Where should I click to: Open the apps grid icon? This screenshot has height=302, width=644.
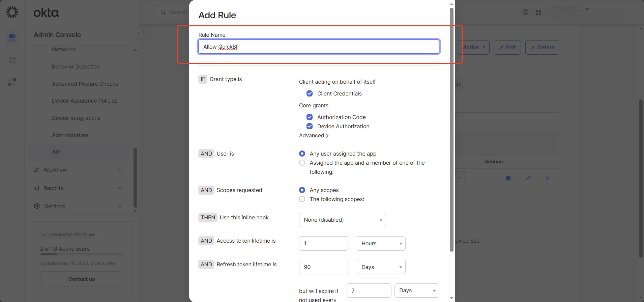click(538, 12)
